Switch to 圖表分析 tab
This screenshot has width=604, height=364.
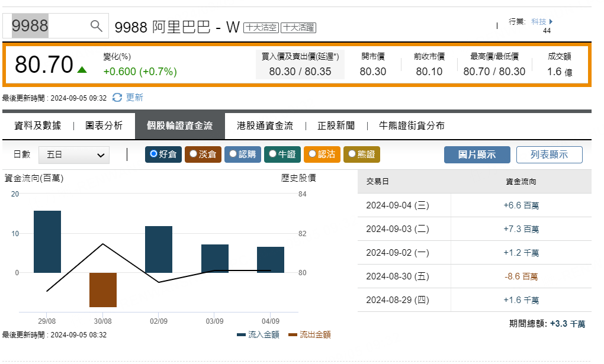pyautogui.click(x=104, y=125)
